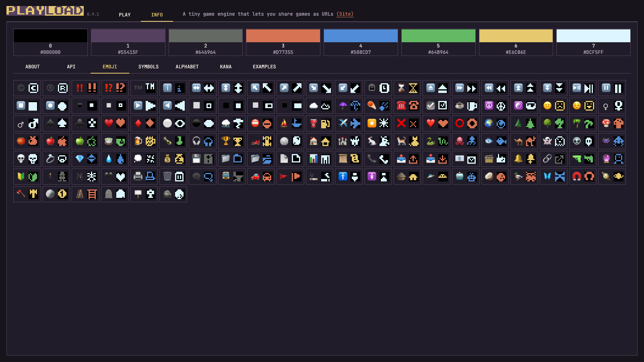
Task: Open the INFO tab
Action: (x=157, y=15)
